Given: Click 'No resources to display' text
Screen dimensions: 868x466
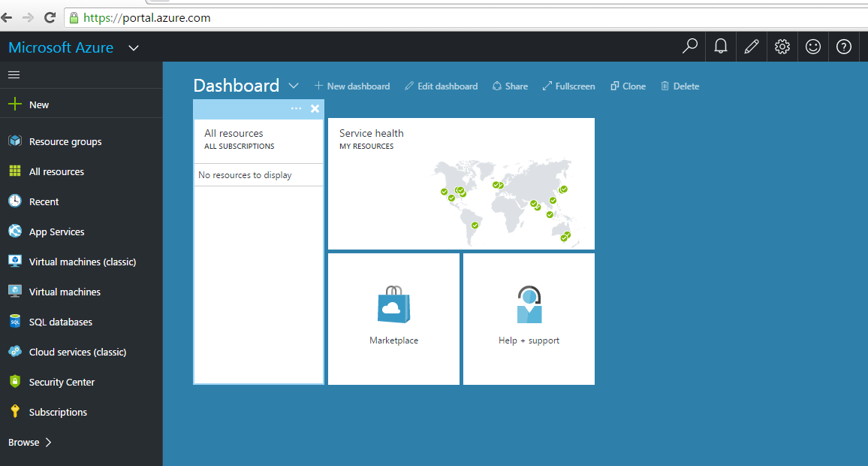Looking at the screenshot, I should (x=245, y=175).
